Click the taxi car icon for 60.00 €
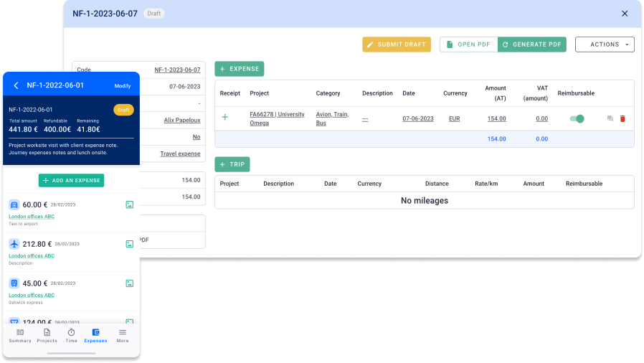The image size is (644, 363). click(x=14, y=204)
